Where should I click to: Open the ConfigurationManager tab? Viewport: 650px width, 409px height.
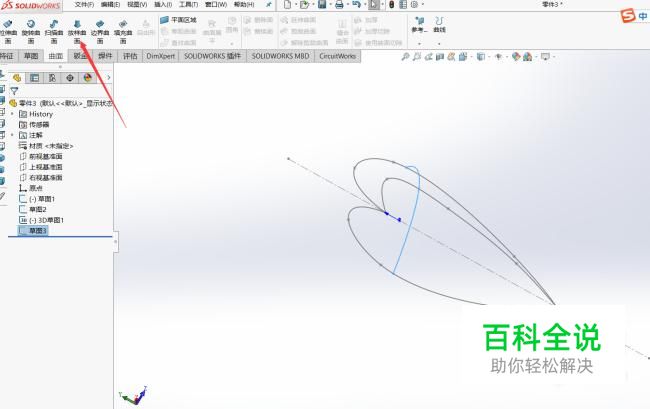[52, 77]
